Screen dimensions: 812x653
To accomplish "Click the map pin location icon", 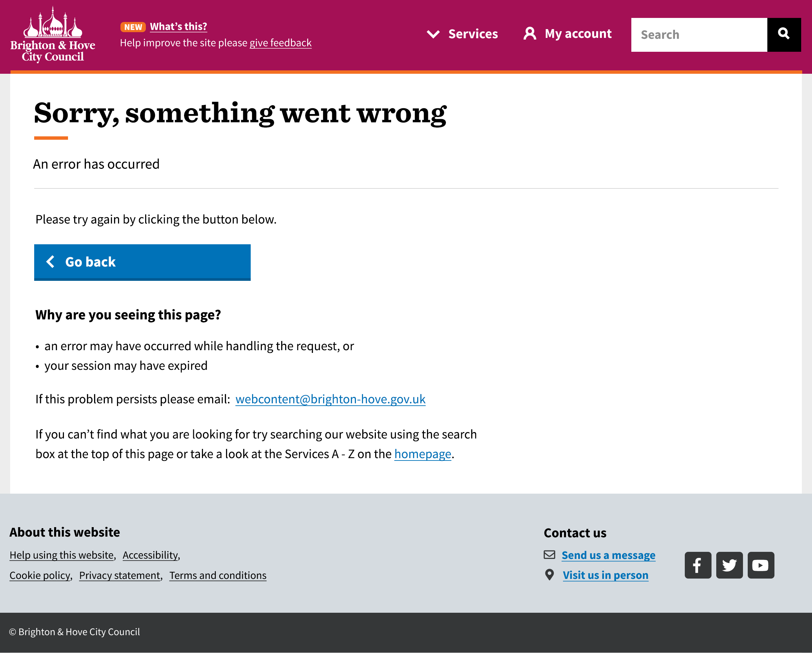I will pyautogui.click(x=549, y=575).
